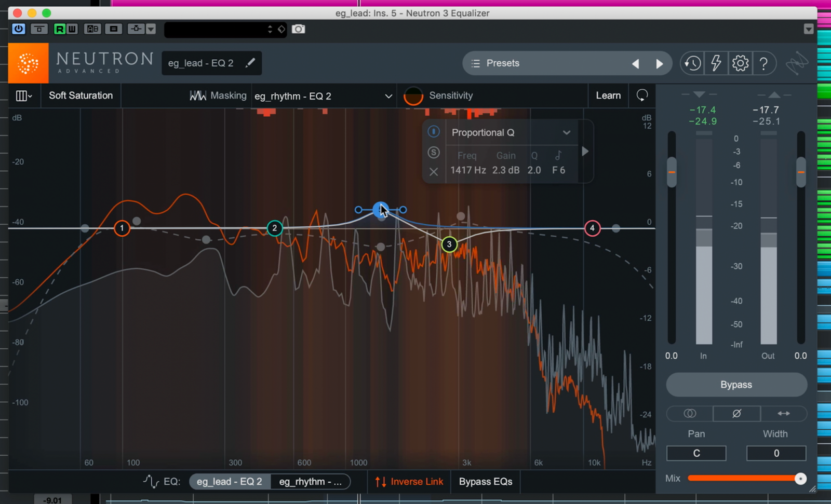The width and height of the screenshot is (831, 504).
Task: Click the reset circular arrow icon
Action: [x=642, y=96]
